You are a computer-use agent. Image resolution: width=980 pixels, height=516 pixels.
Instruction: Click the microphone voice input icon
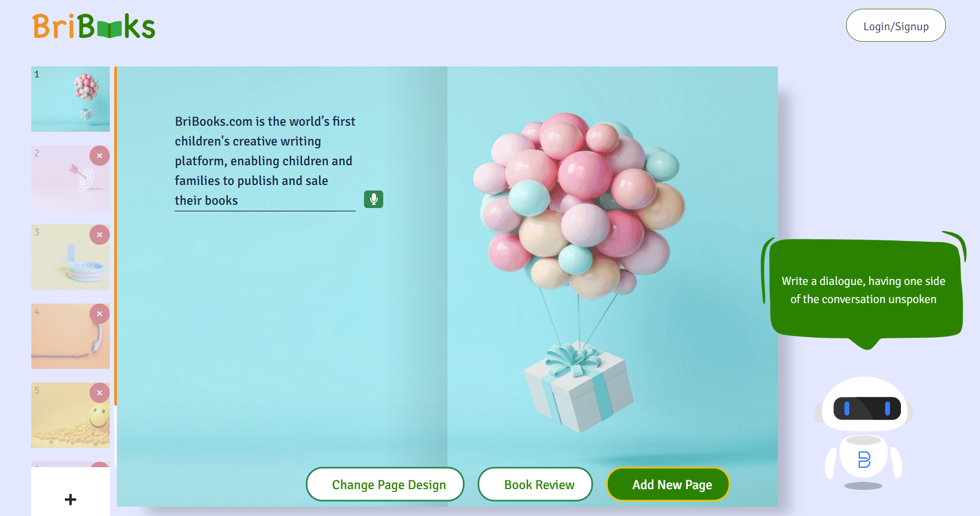373,199
